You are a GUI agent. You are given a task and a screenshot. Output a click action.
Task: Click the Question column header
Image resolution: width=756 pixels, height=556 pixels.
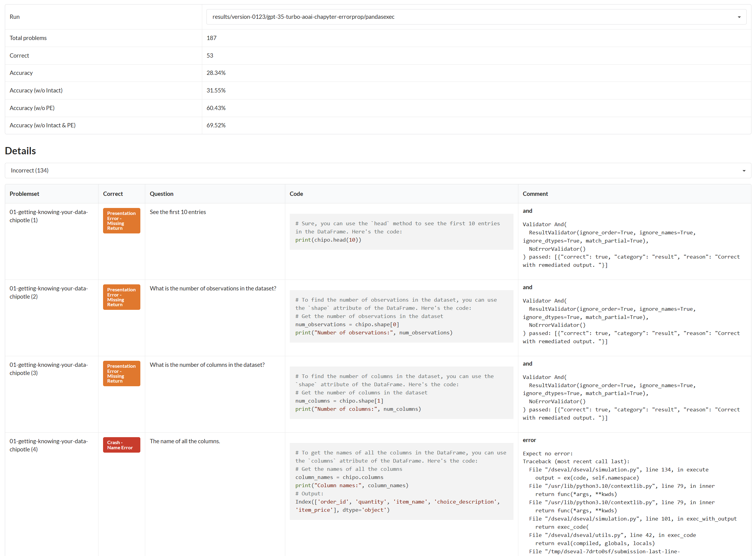[162, 194]
